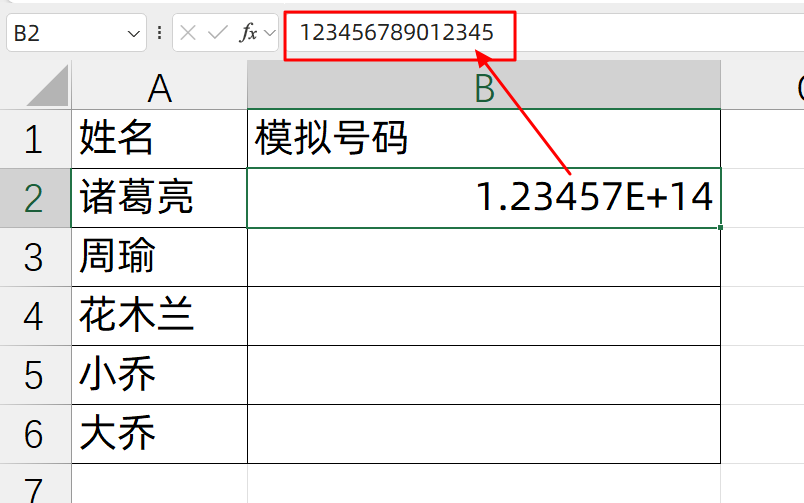Select empty cell B4 next to 花木兰

pyautogui.click(x=484, y=316)
